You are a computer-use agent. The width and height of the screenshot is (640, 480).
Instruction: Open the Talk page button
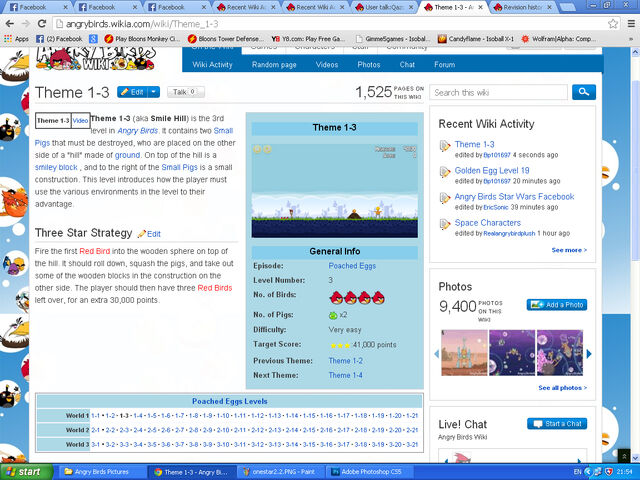186,92
